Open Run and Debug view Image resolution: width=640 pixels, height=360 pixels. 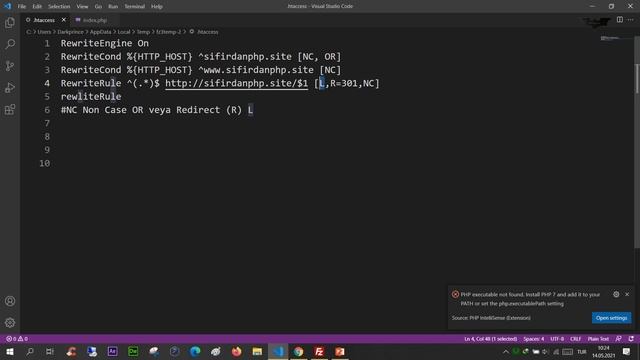point(10,87)
